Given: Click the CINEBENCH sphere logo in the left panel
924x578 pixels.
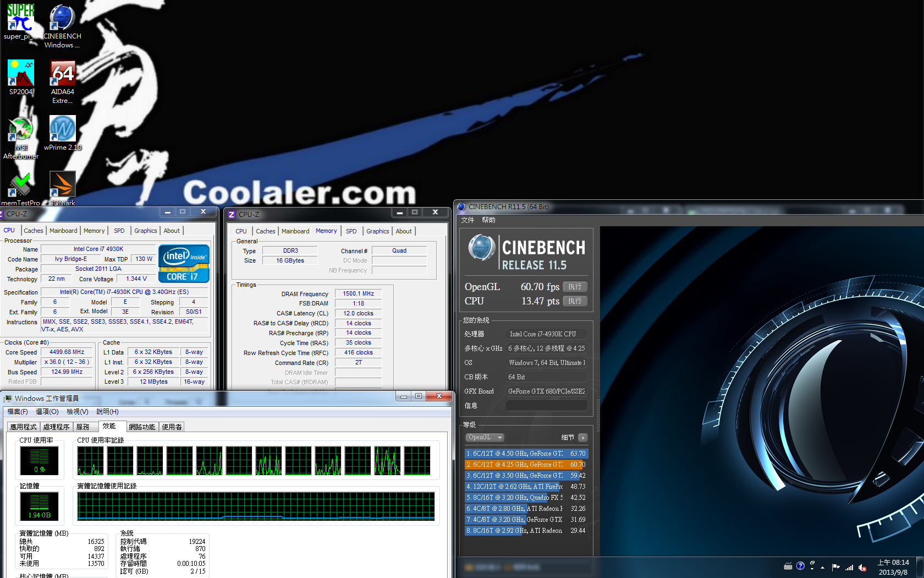Looking at the screenshot, I should 481,248.
